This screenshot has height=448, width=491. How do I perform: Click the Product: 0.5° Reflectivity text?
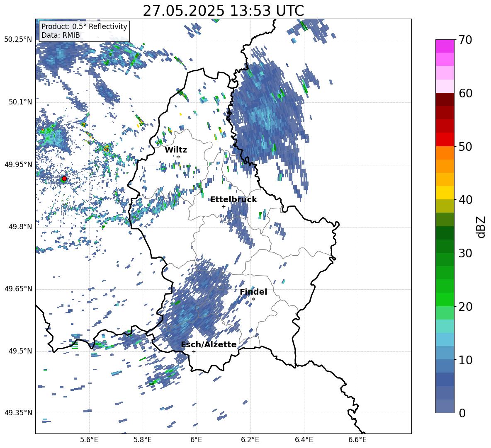[x=84, y=27]
